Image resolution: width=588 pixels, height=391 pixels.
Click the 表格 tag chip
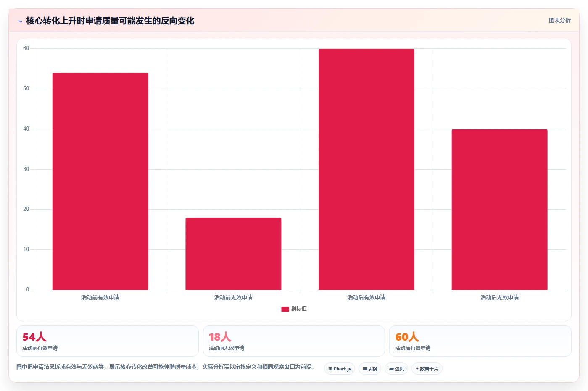(x=370, y=369)
